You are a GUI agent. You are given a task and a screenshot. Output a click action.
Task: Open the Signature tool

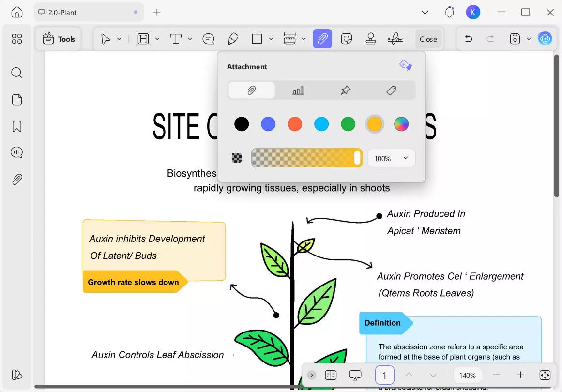point(395,39)
